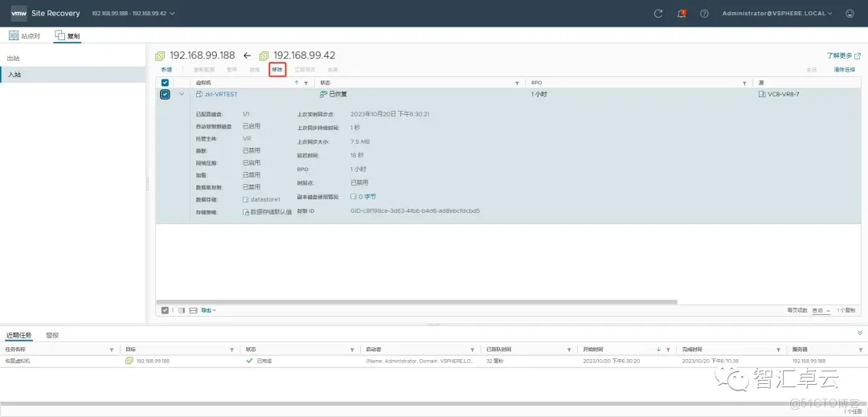Screen dimensions: 868x417
Task: Open the zkl-VRTEST virtual machine link
Action: click(221, 95)
